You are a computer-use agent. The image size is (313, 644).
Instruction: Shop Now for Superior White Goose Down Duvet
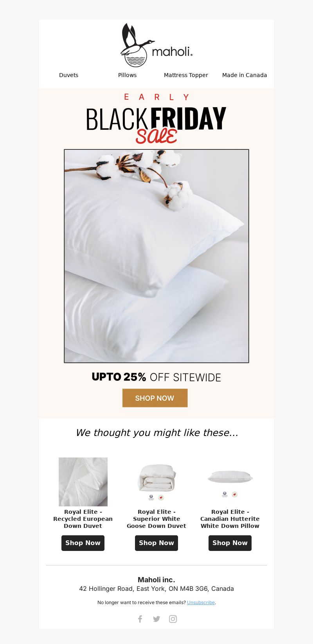pyautogui.click(x=156, y=543)
